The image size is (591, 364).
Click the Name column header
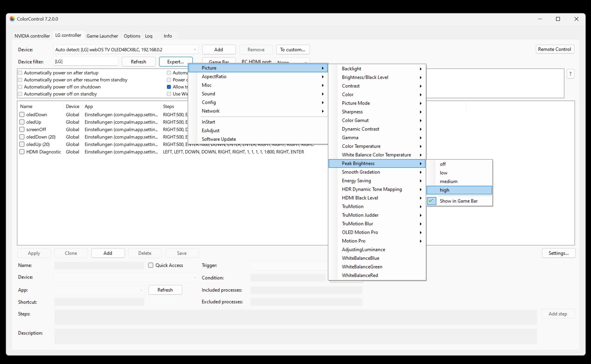(x=40, y=106)
